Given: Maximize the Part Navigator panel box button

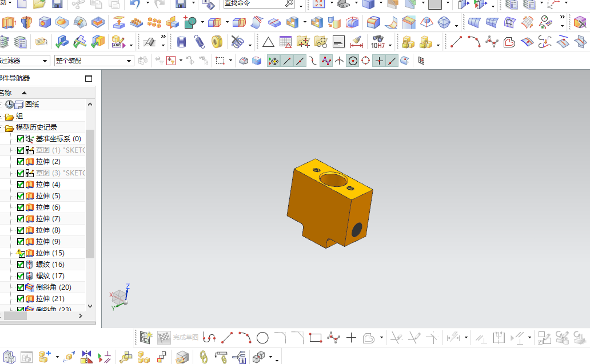Looking at the screenshot, I should [x=89, y=79].
